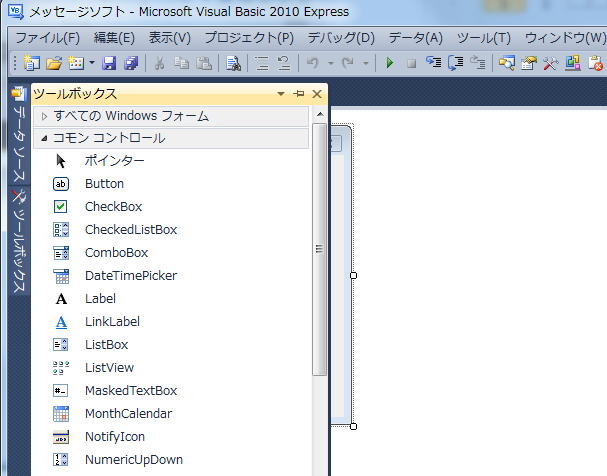This screenshot has width=607, height=476.
Task: Click the Save floppy disk icon
Action: point(109,63)
